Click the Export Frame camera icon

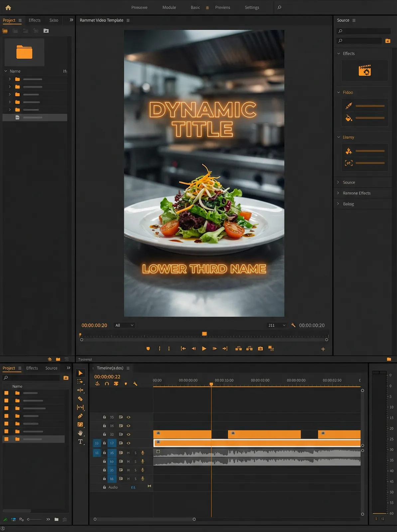[x=260, y=348]
